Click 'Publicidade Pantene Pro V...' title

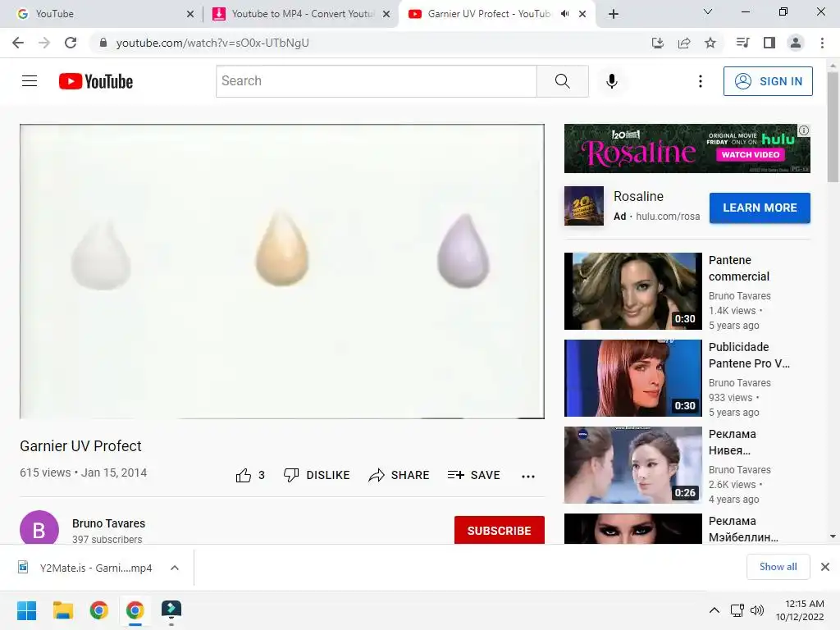pyautogui.click(x=749, y=355)
